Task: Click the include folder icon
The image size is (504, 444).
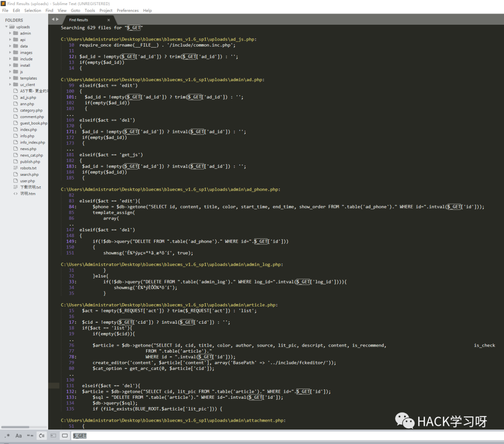Action: coord(15,59)
